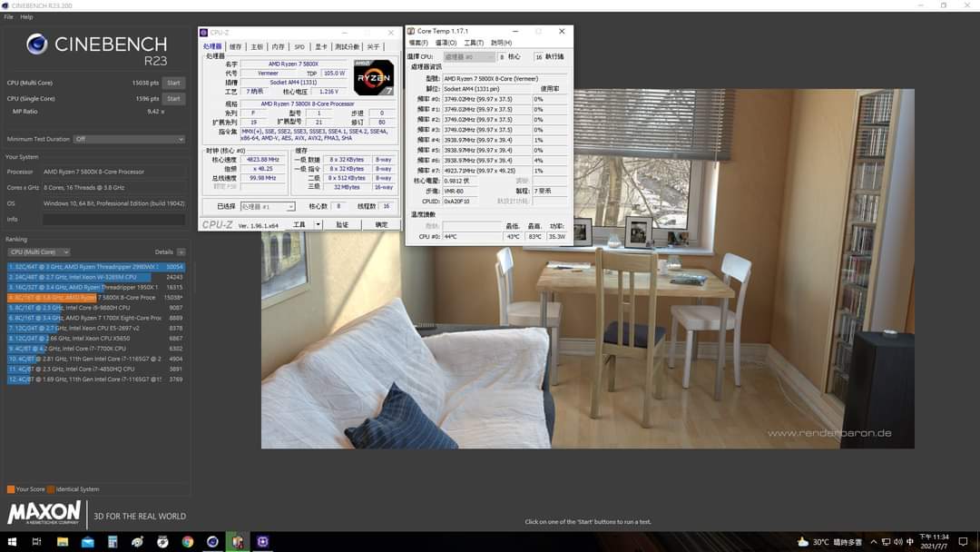Switch to the 测试分数 tab in CPU-Z
The height and width of the screenshot is (552, 980).
(x=347, y=46)
